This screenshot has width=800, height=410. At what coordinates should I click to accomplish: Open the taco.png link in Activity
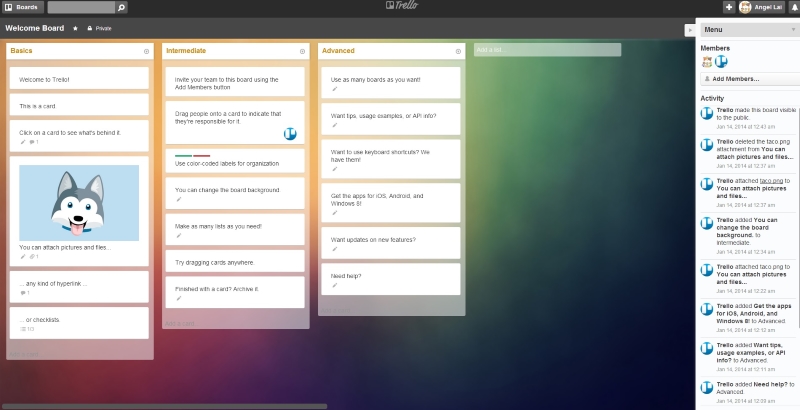pyautogui.click(x=771, y=181)
